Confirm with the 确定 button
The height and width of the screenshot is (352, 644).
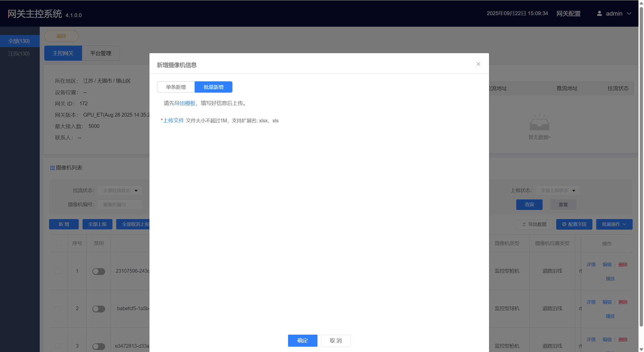pos(303,340)
